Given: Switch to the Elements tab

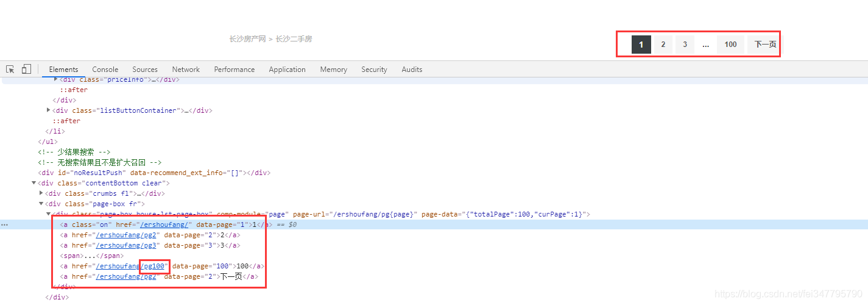Looking at the screenshot, I should [x=64, y=70].
